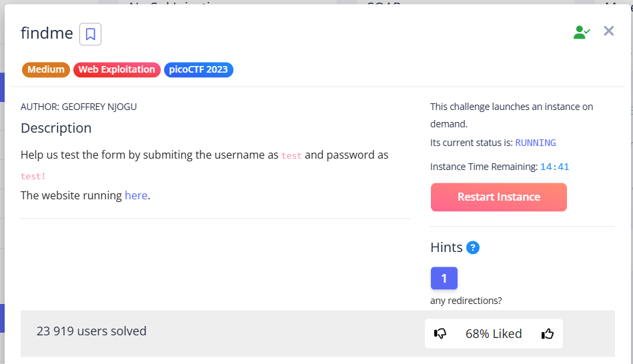Click the findme challenge title

(47, 33)
